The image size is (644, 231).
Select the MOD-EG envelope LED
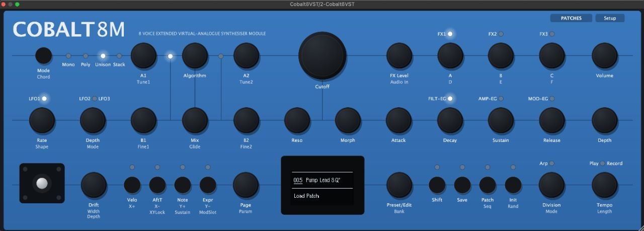[x=552, y=99]
